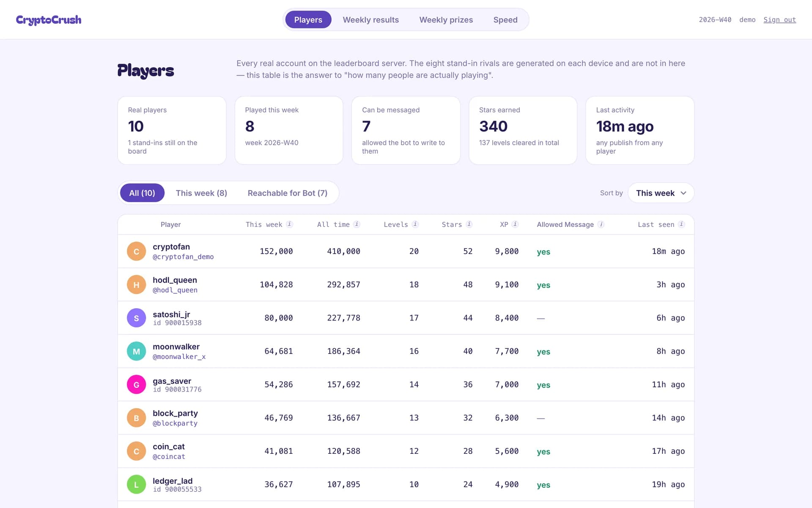Switch to the Players tab
The image size is (812, 508).
click(x=308, y=19)
